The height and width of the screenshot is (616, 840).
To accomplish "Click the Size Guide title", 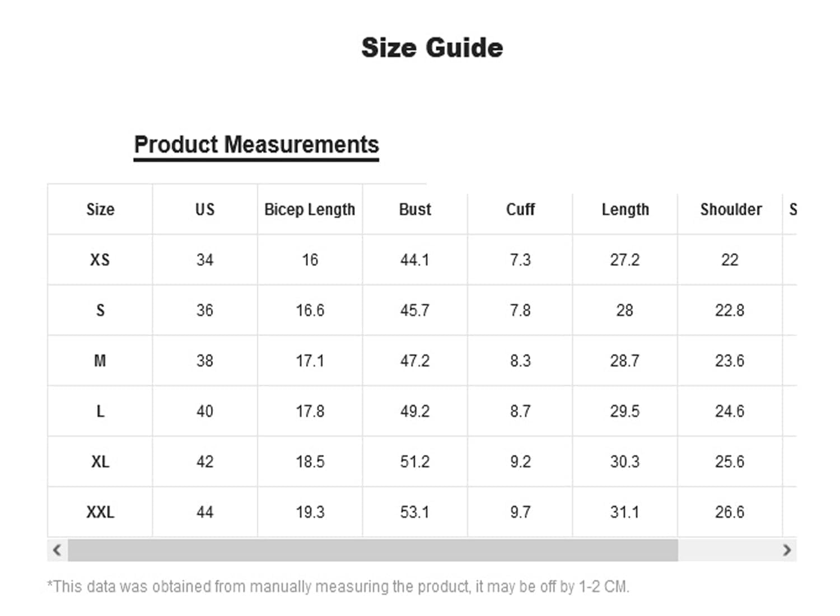I will tap(432, 48).
